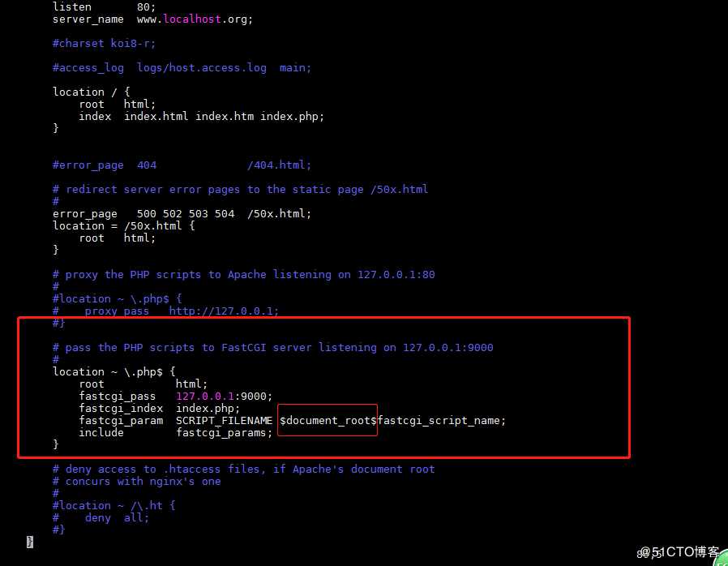Click the "# deny all;" line
728x566 pixels.
coord(101,517)
